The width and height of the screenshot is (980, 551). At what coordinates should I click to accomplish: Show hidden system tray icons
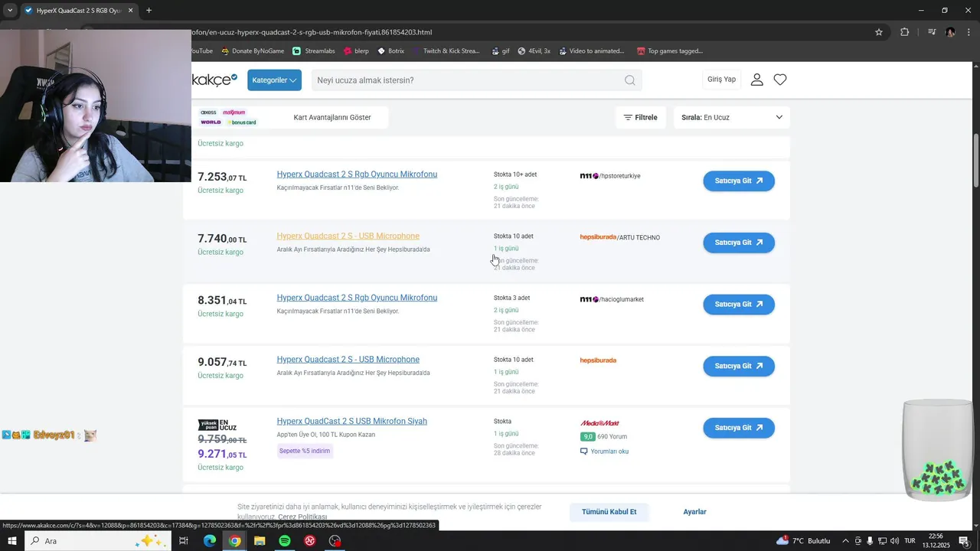[845, 541]
